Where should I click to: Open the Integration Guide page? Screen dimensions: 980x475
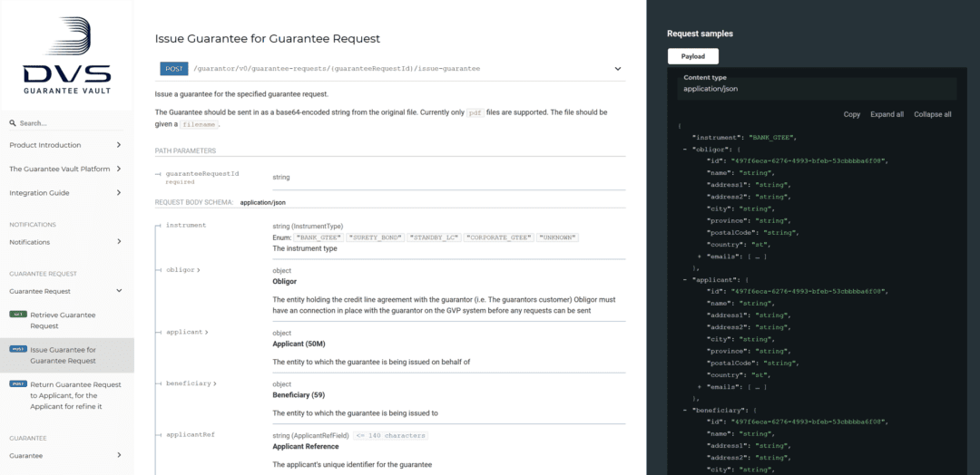[x=39, y=193]
